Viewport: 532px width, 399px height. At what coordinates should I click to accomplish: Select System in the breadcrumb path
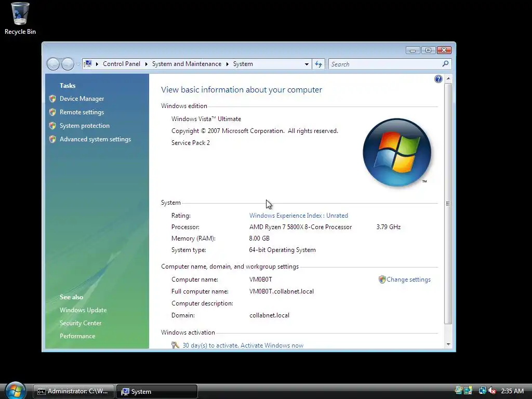tap(243, 64)
